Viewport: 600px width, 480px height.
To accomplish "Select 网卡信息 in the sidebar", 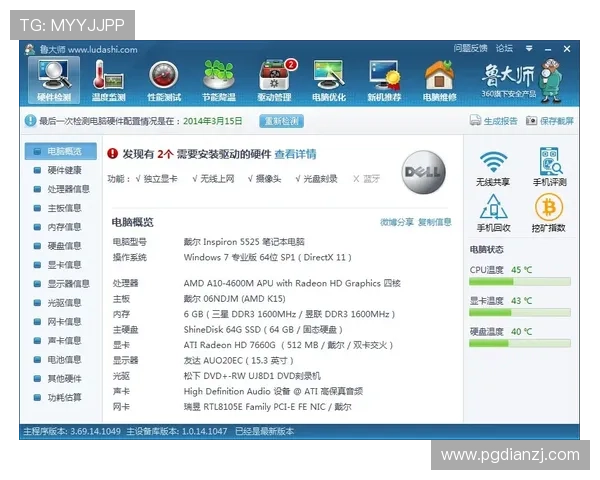I will pyautogui.click(x=60, y=322).
